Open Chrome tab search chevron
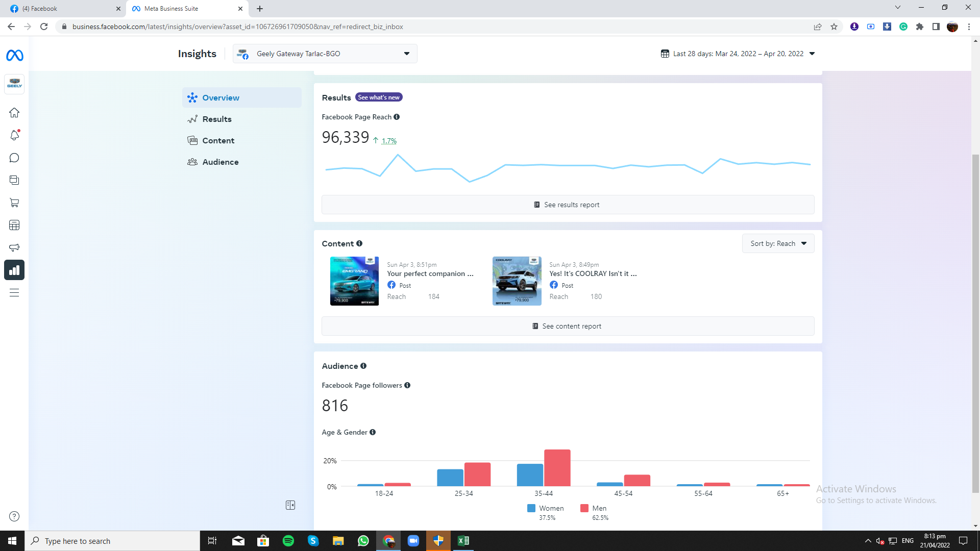The width and height of the screenshot is (980, 551). point(898,8)
